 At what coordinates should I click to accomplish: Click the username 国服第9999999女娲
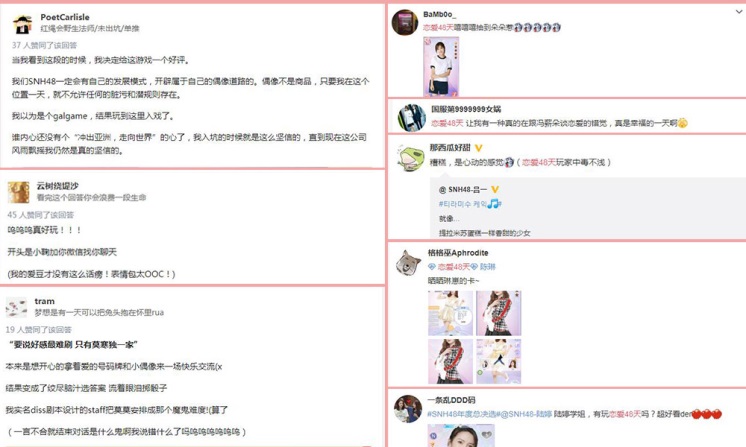[x=466, y=109]
